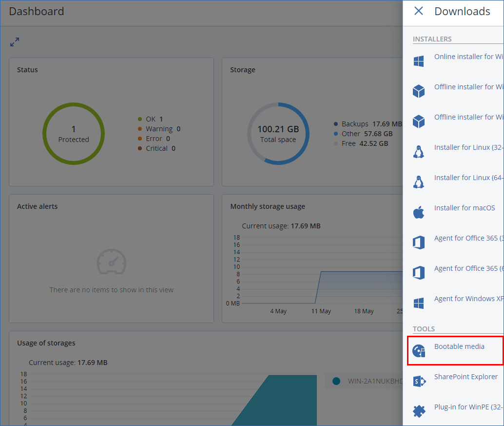Screen dimensions: 504x426
Task: Close the Downloads panel with X
Action: [x=418, y=11]
